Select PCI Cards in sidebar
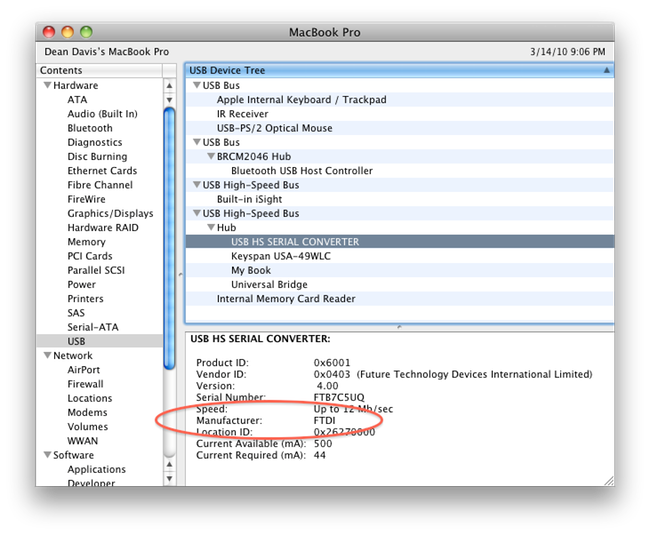 [90, 256]
